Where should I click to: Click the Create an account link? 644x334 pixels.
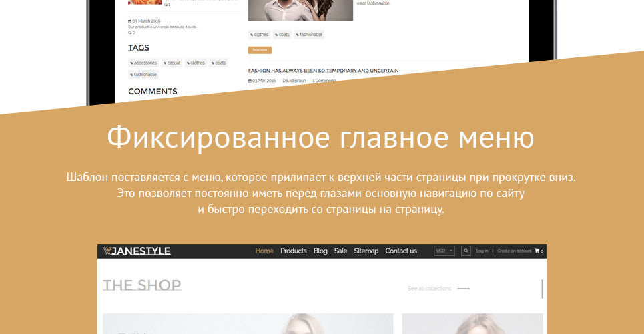click(515, 251)
